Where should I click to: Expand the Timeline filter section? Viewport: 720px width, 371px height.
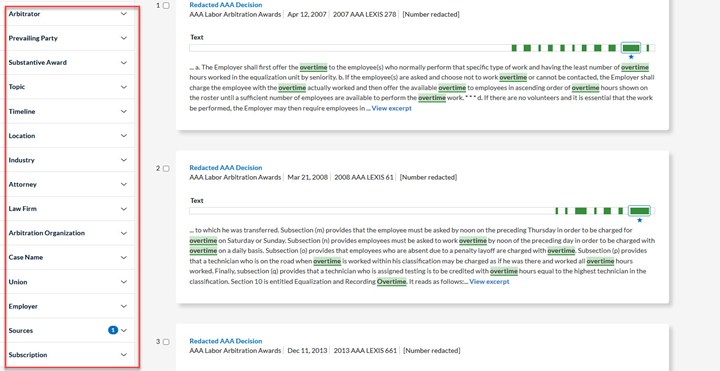click(69, 111)
